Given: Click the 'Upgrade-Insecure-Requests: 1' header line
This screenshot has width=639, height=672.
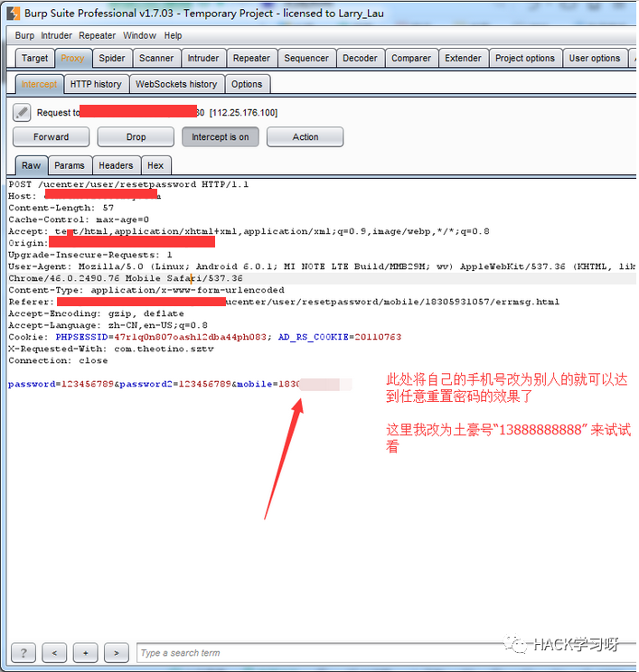Looking at the screenshot, I should [x=90, y=255].
